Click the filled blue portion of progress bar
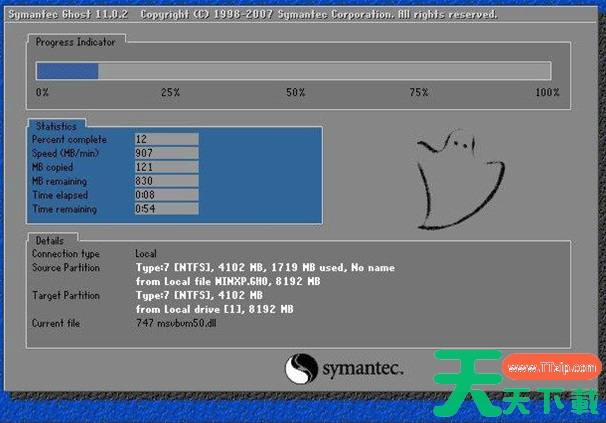Screen dimensions: 606x423 tap(67, 71)
